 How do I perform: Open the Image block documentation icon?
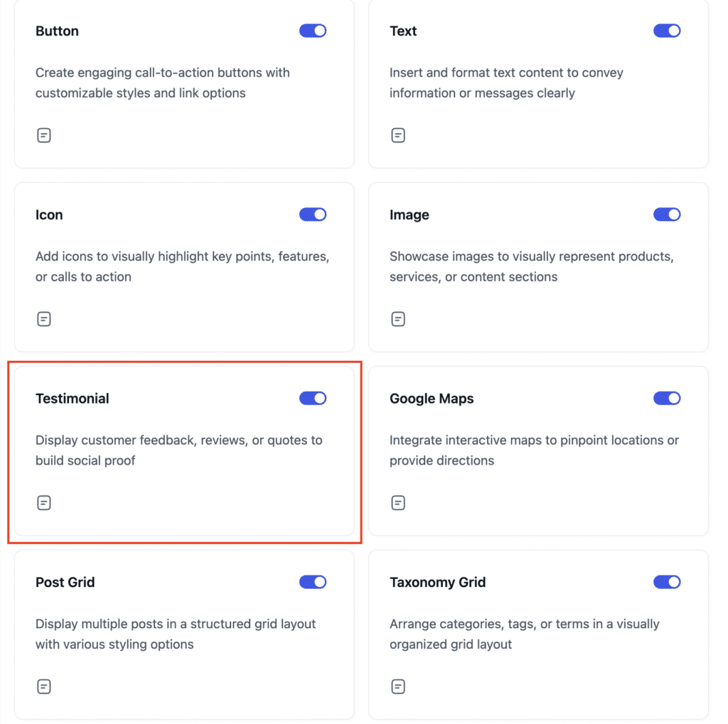point(398,319)
